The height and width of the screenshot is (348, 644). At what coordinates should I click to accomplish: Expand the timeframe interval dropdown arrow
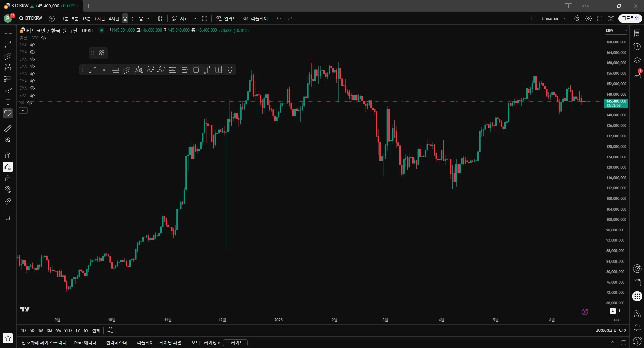[148, 19]
